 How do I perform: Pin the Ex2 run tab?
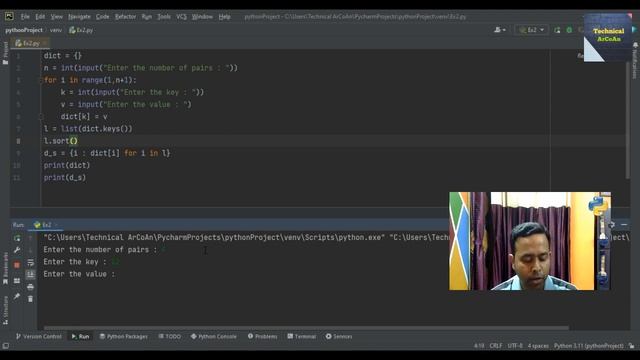[x=17, y=296]
